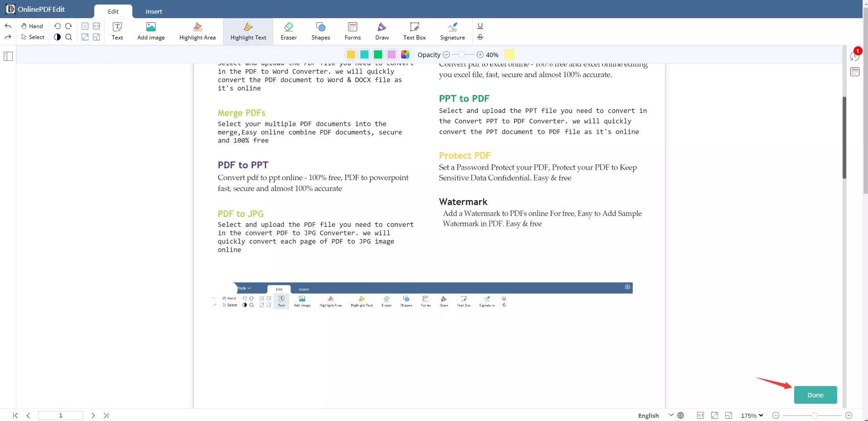Select the Eraser tool
The width and height of the screenshot is (868, 421).
coord(289,31)
